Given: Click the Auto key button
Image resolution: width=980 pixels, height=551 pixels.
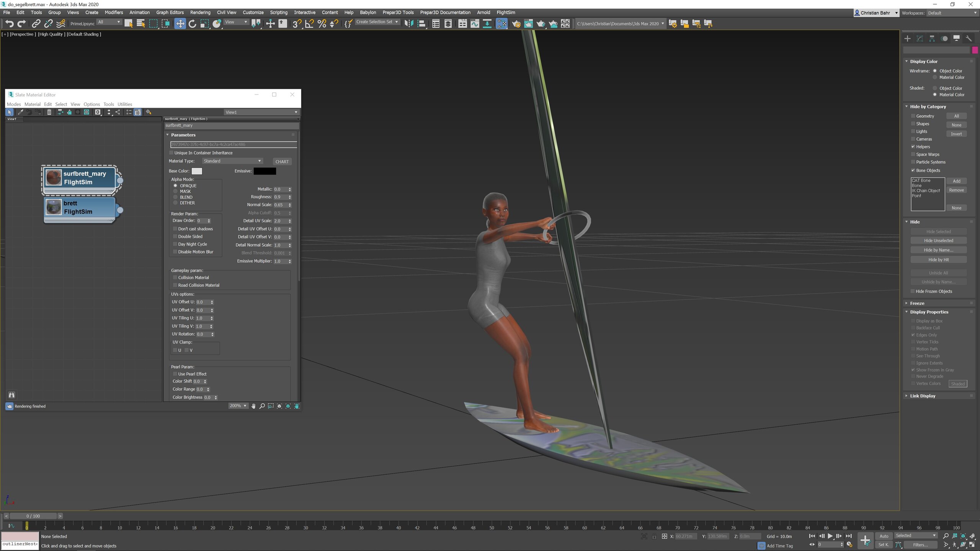Looking at the screenshot, I should tap(884, 536).
